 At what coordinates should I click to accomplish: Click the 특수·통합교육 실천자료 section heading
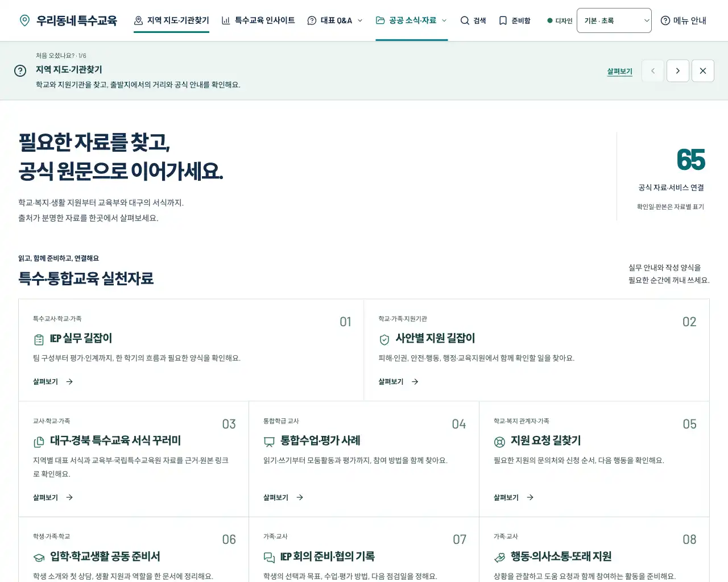pos(86,278)
